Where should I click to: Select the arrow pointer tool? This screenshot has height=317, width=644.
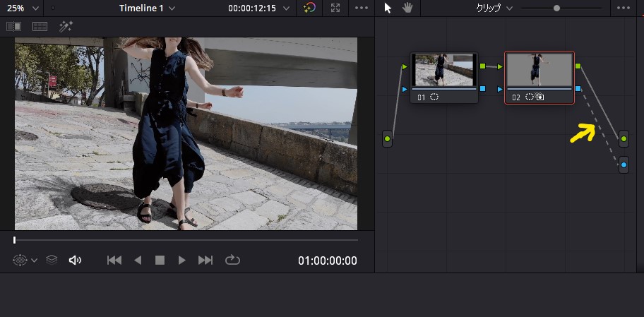pyautogui.click(x=387, y=8)
